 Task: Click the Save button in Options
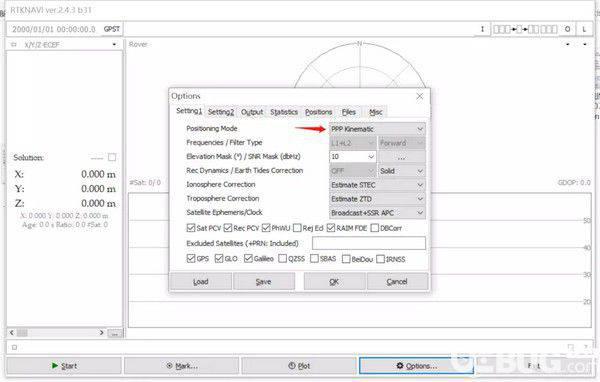click(264, 282)
